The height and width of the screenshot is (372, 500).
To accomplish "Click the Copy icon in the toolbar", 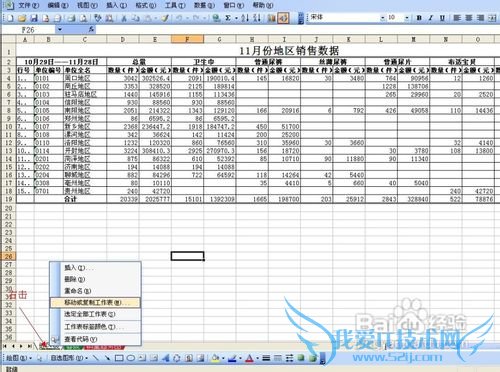I will pyautogui.click(x=136, y=18).
